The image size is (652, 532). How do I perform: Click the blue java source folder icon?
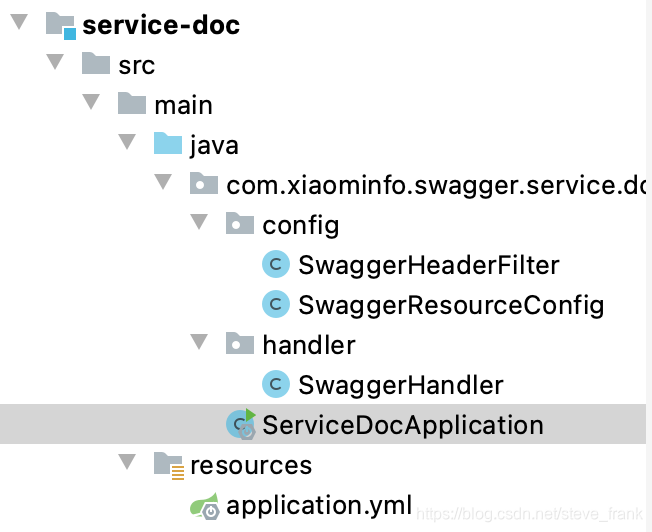(x=168, y=144)
